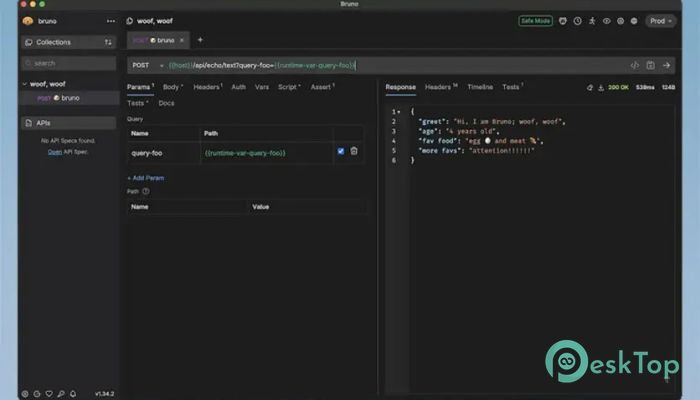Click the collections search field
This screenshot has height=400, width=700.
69,63
